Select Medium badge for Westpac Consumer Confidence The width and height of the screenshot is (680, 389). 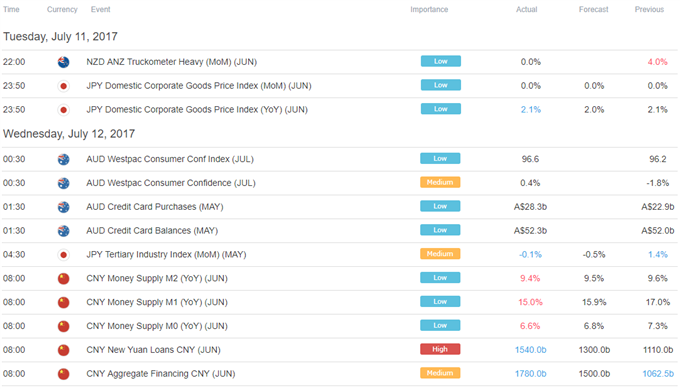click(440, 182)
